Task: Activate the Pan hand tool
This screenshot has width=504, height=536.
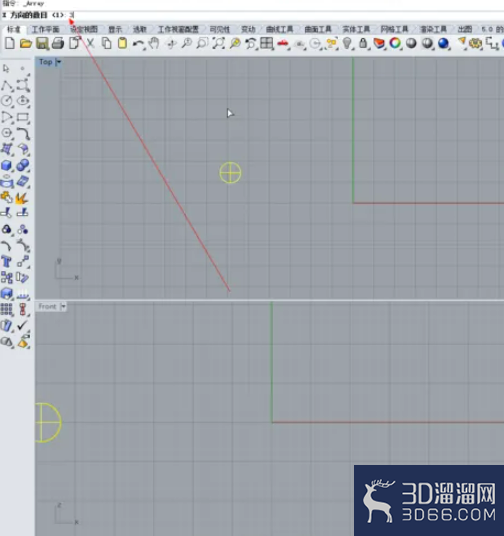Action: 155,43
